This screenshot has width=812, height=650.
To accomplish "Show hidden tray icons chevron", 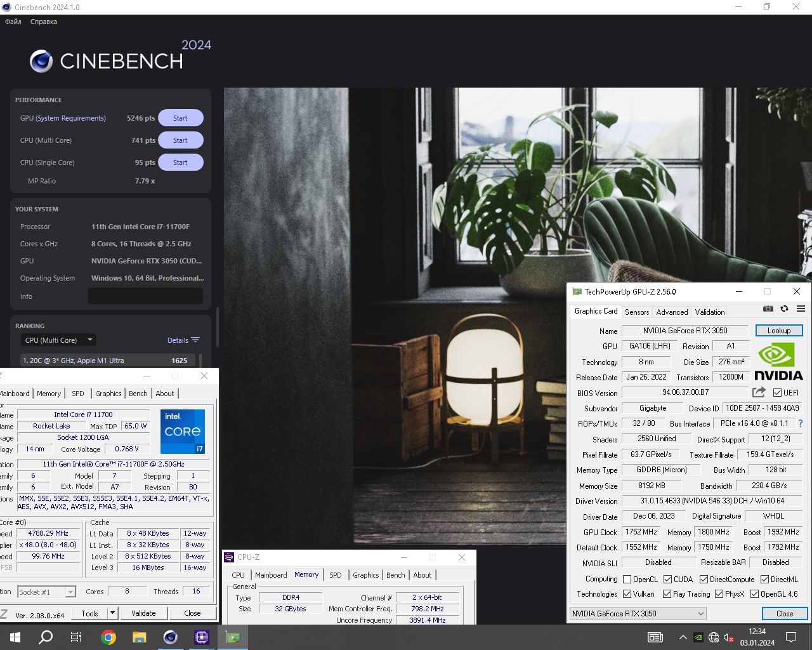I will 683,637.
